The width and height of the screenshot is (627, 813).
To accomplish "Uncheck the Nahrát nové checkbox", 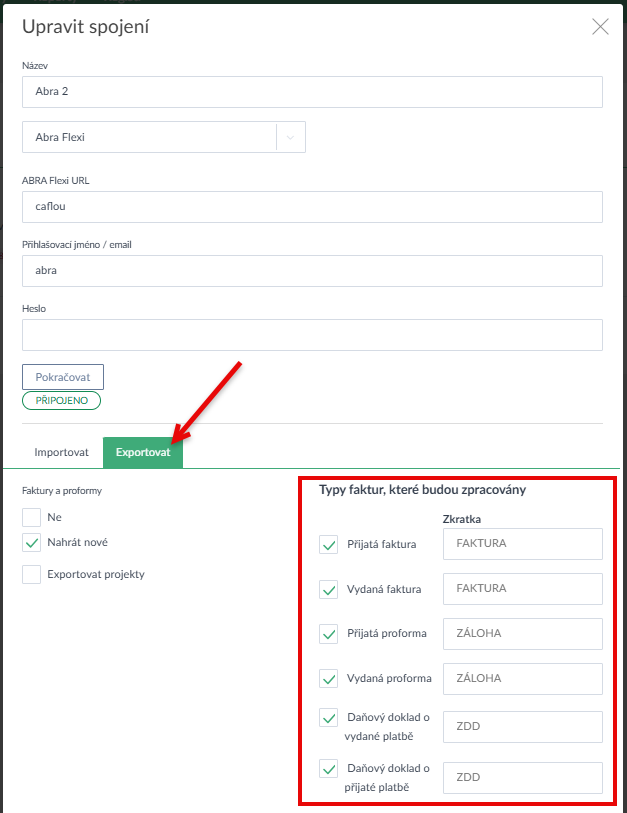I will 32,543.
